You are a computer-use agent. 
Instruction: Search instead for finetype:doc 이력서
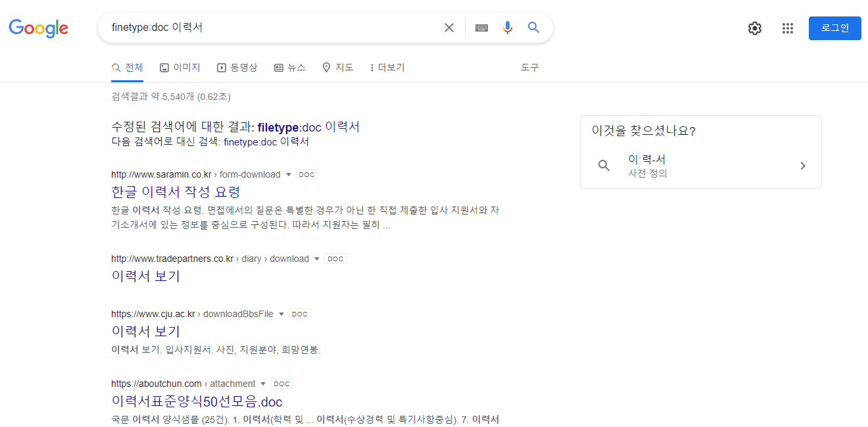tap(266, 142)
